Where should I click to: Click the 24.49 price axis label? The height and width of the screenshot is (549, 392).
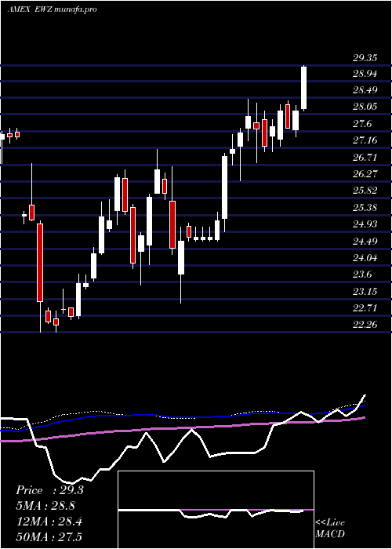tap(365, 242)
